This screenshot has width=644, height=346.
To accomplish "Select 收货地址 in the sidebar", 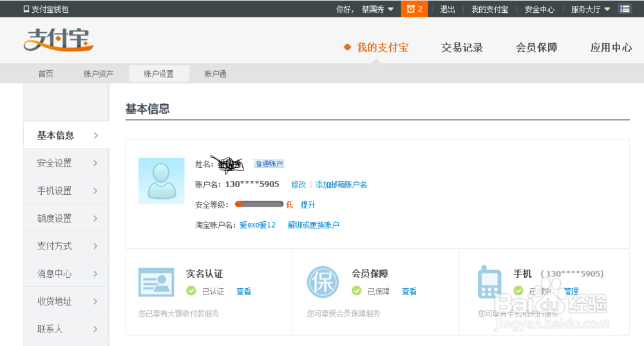I will tap(66, 302).
